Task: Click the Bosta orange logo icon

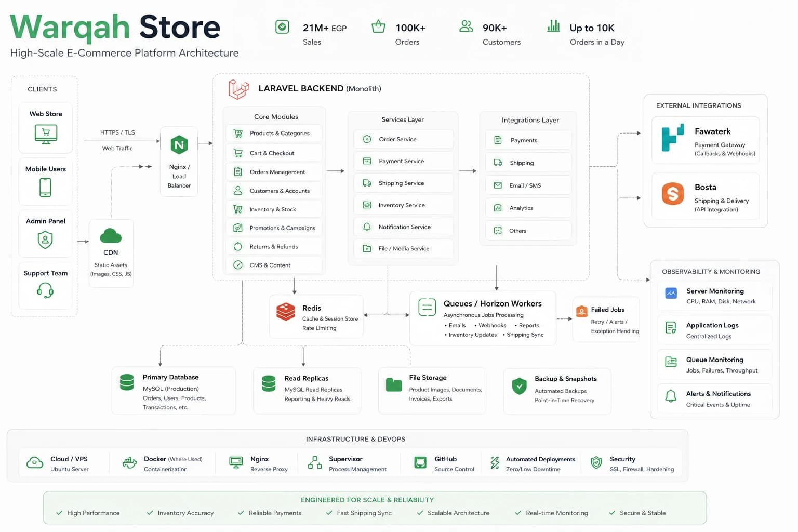Action: [673, 194]
